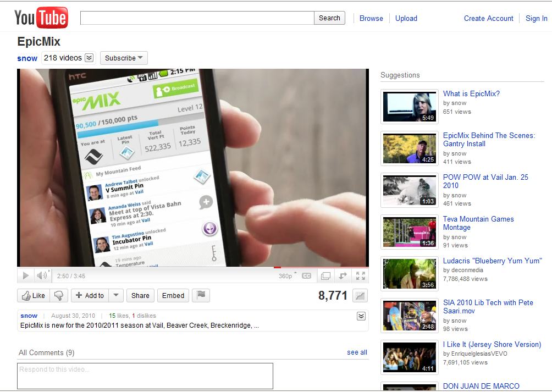552x392 pixels.
Task: Click the thumbs-down dislike icon
Action: 59,296
